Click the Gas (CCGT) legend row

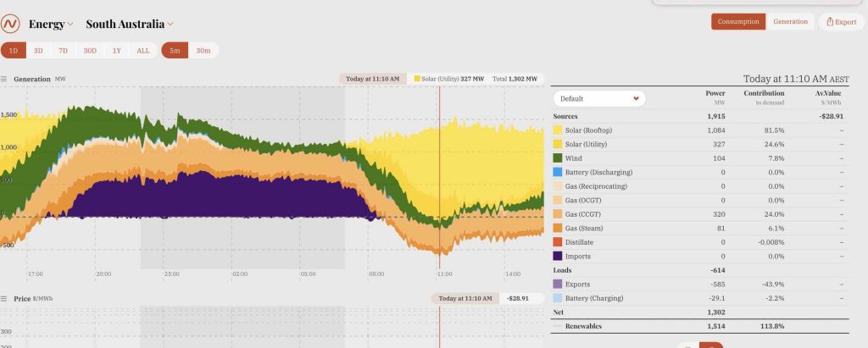(x=593, y=214)
